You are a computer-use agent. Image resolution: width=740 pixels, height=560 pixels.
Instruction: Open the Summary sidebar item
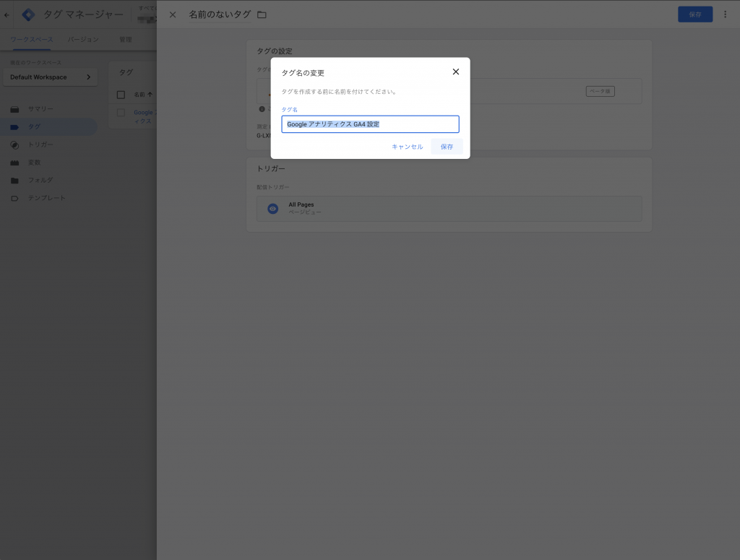pos(40,109)
